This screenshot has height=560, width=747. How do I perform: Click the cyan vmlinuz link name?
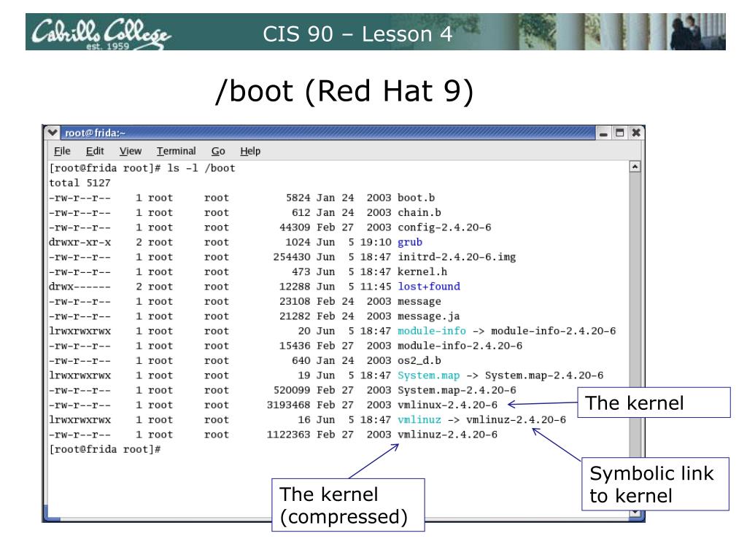pyautogui.click(x=419, y=419)
